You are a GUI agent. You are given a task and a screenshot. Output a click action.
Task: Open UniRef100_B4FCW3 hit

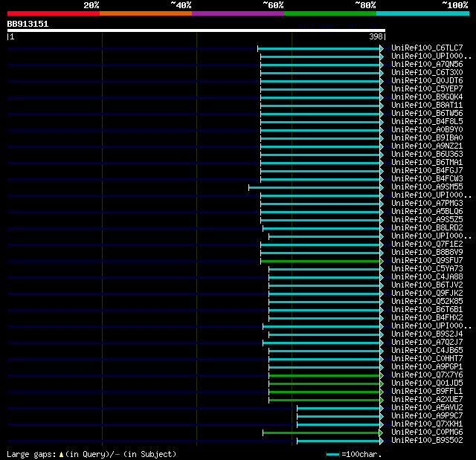pos(427,179)
